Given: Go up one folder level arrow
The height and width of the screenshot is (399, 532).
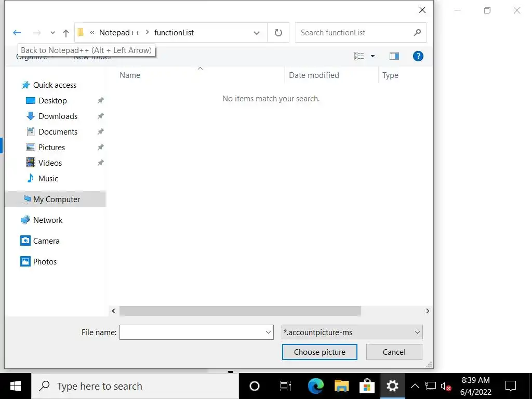Looking at the screenshot, I should tap(66, 33).
